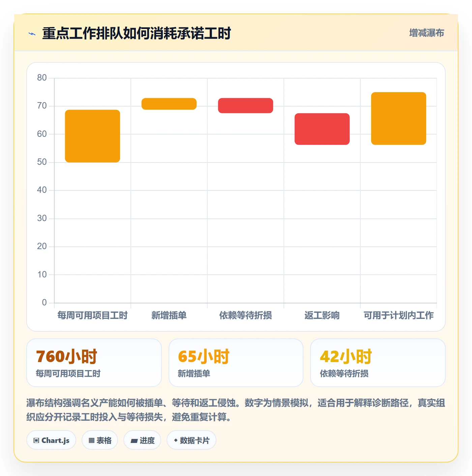
Task: Click the y-axis tick label 0
Action: point(45,302)
